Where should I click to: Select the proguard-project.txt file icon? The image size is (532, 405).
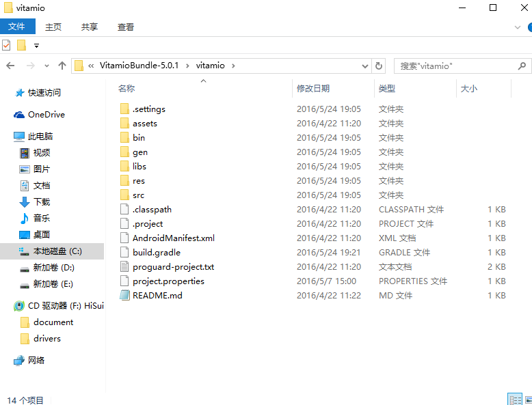tap(124, 267)
